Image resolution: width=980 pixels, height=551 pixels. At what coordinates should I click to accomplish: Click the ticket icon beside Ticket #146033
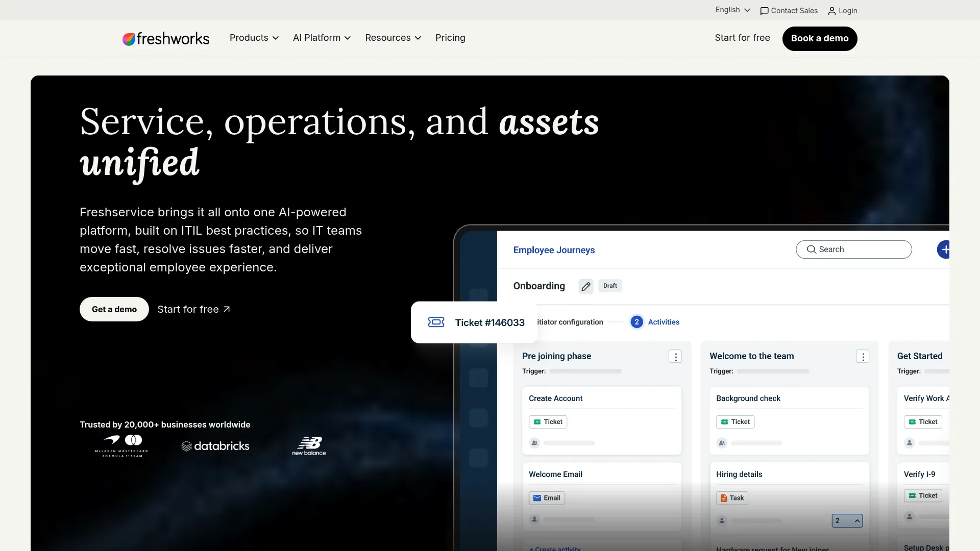(436, 322)
